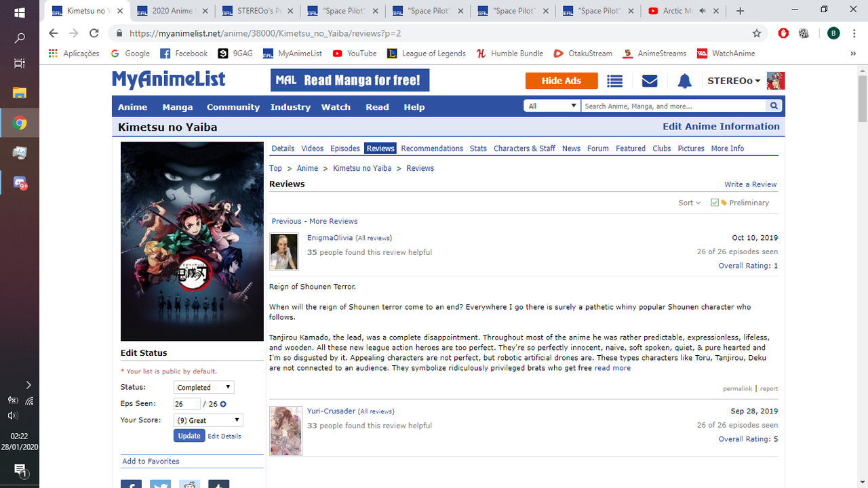Open the bookmarks overflow chevron
Image resolution: width=868 pixels, height=488 pixels.
(853, 53)
